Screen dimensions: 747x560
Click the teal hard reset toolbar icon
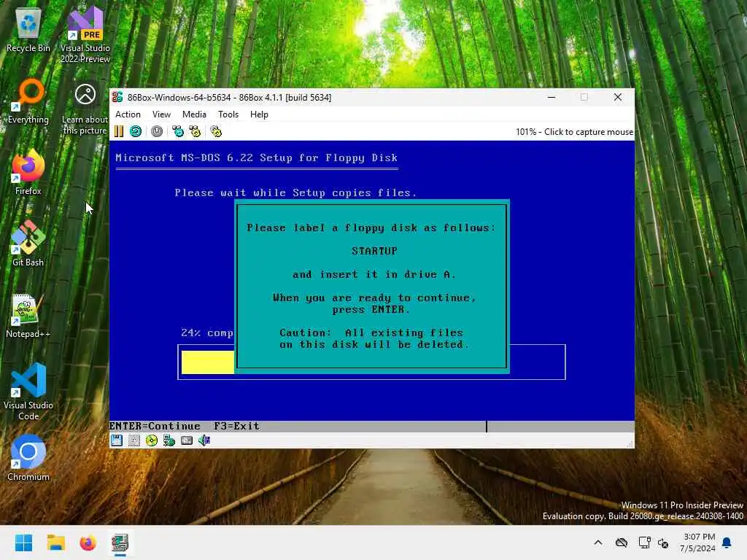pyautogui.click(x=135, y=131)
